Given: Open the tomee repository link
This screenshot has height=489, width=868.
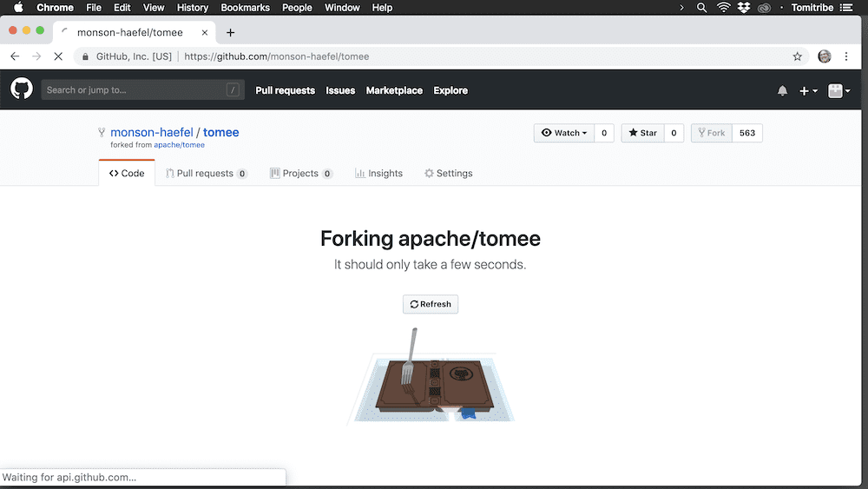Looking at the screenshot, I should 220,132.
